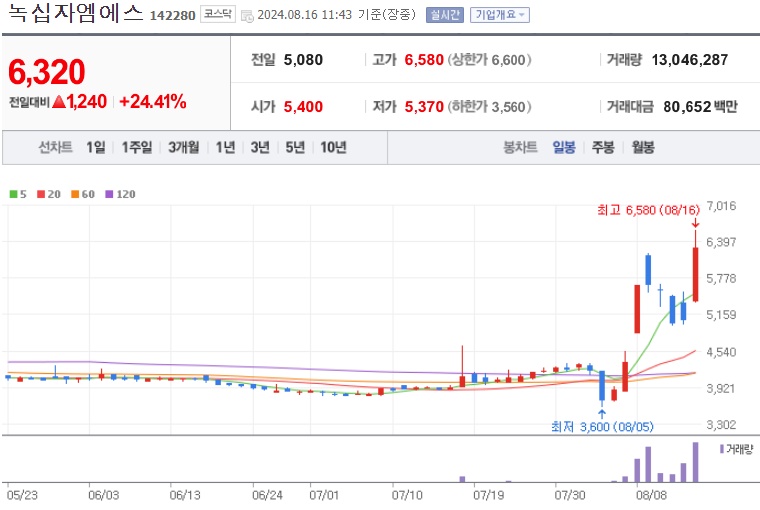Click the 05/23 date label on axis
The height and width of the screenshot is (510, 760).
tap(22, 495)
